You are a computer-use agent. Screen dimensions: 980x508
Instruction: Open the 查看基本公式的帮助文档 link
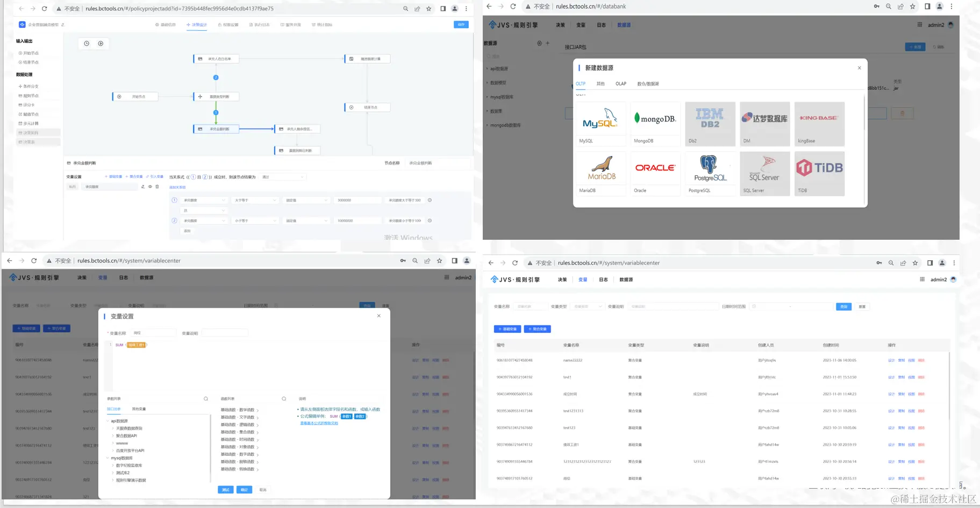point(319,424)
